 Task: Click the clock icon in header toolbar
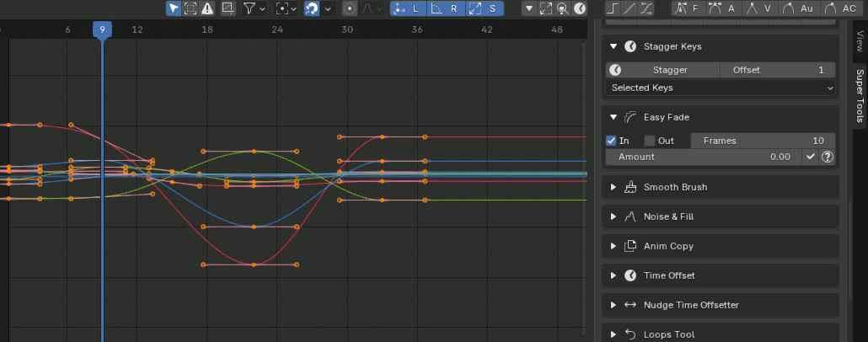coord(579,8)
